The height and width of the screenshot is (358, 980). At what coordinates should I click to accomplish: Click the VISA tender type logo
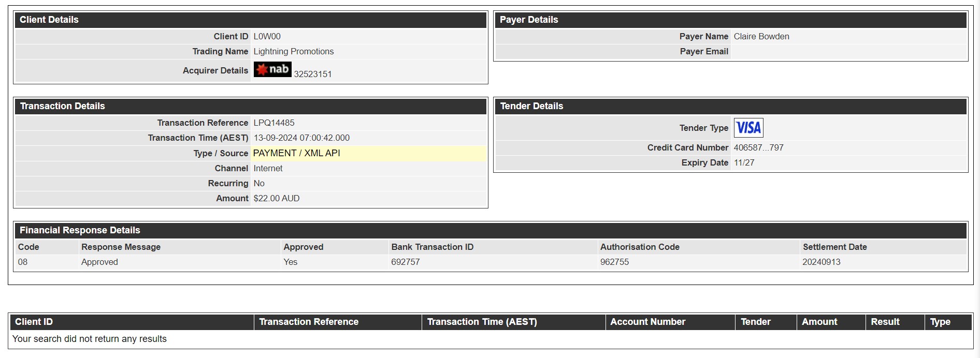click(x=748, y=127)
